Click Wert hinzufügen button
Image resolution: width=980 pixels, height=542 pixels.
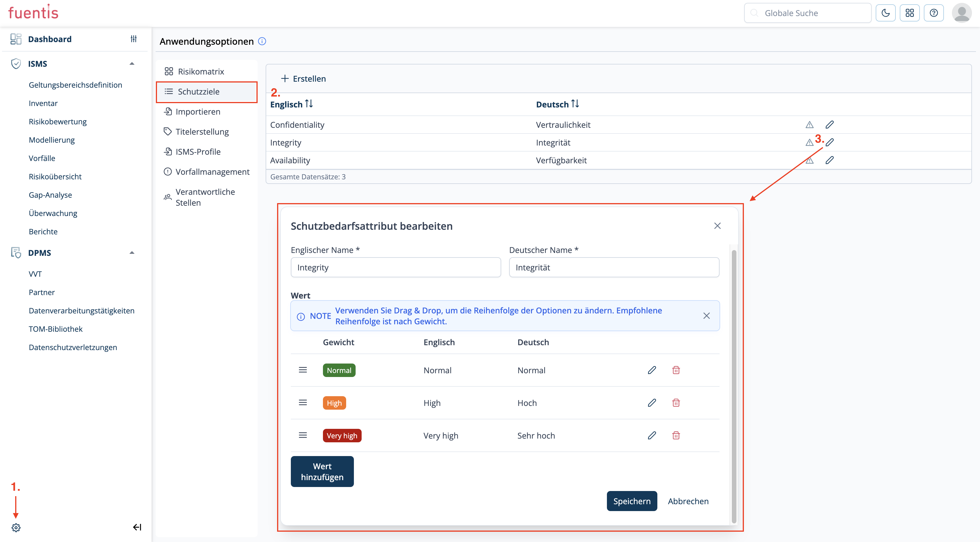322,471
